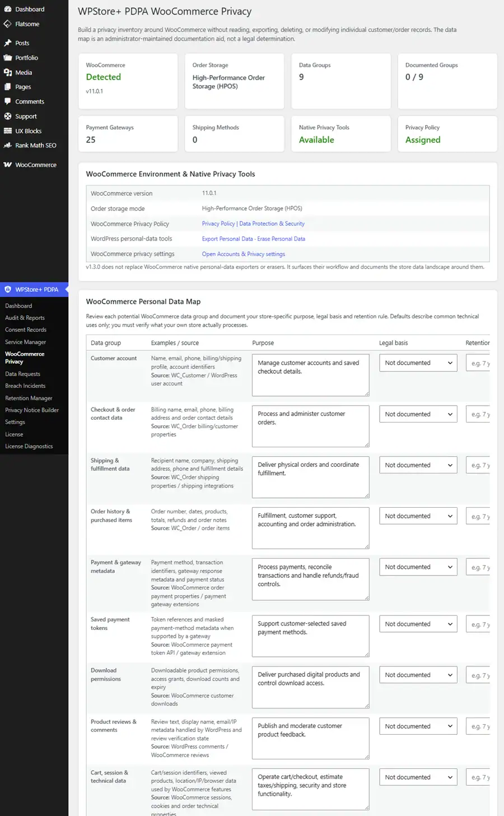Open the Retention Manager submenu

coord(29,398)
